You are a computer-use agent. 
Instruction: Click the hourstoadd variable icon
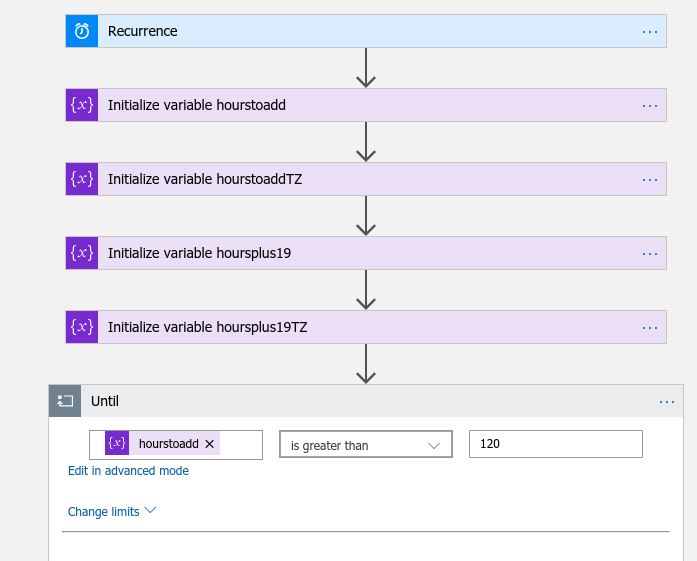[82, 105]
